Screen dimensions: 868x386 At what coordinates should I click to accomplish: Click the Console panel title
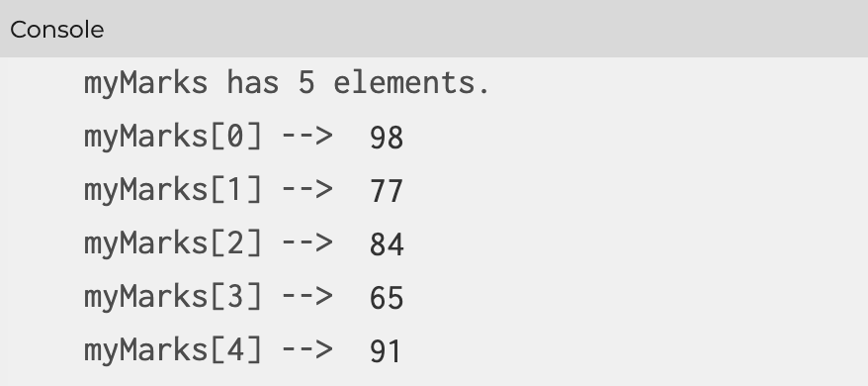coord(57,30)
